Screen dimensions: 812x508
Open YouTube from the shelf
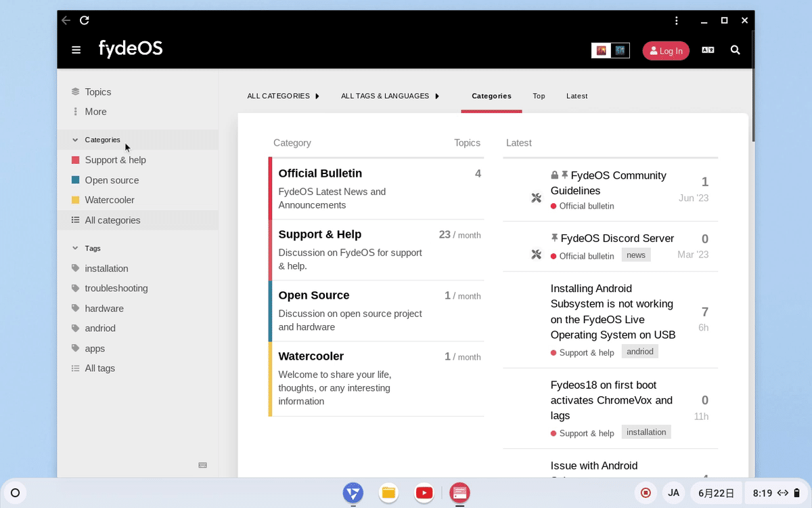pos(424,493)
